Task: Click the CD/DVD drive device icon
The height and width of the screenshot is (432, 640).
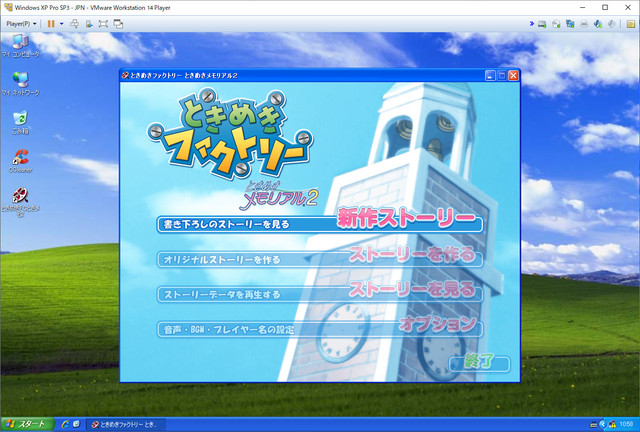Action: 556,24
